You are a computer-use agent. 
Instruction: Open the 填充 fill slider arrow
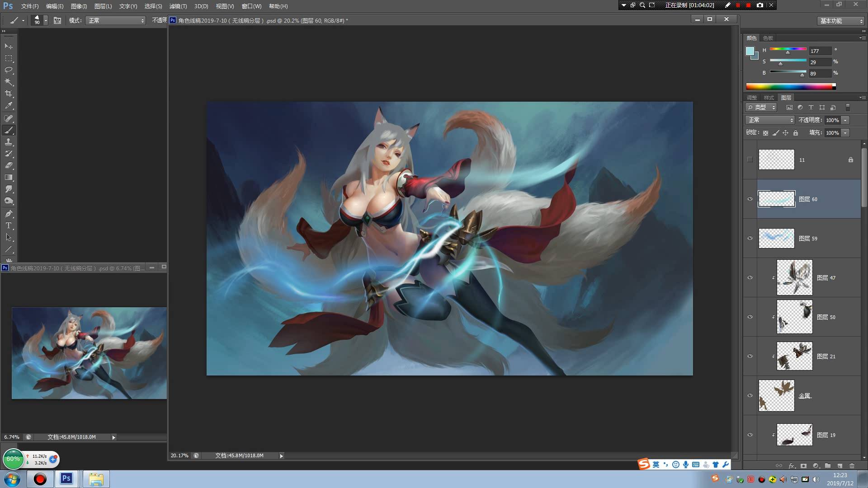click(x=845, y=133)
